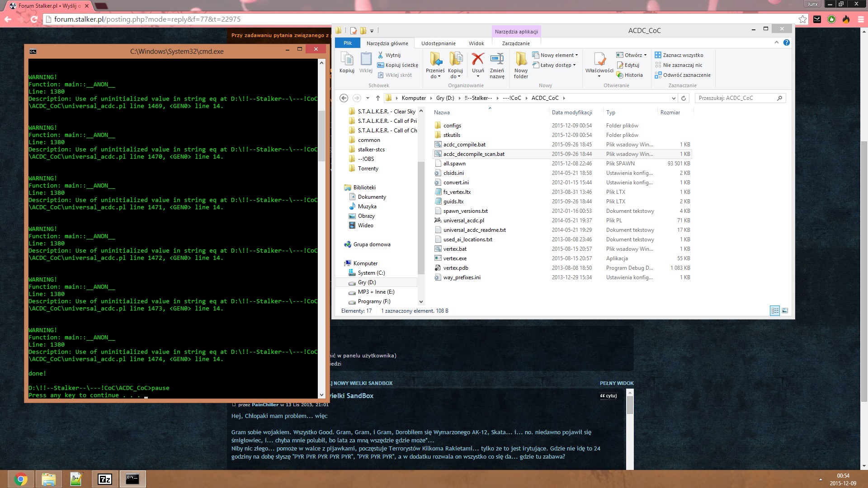Sort by Data modyfikacji column
Viewport: 868px width, 488px height.
click(x=571, y=113)
